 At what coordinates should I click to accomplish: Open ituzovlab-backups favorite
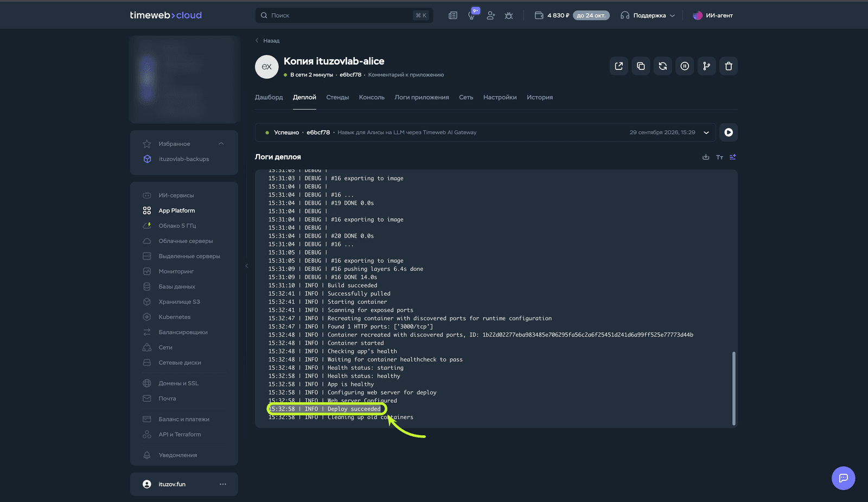click(184, 159)
